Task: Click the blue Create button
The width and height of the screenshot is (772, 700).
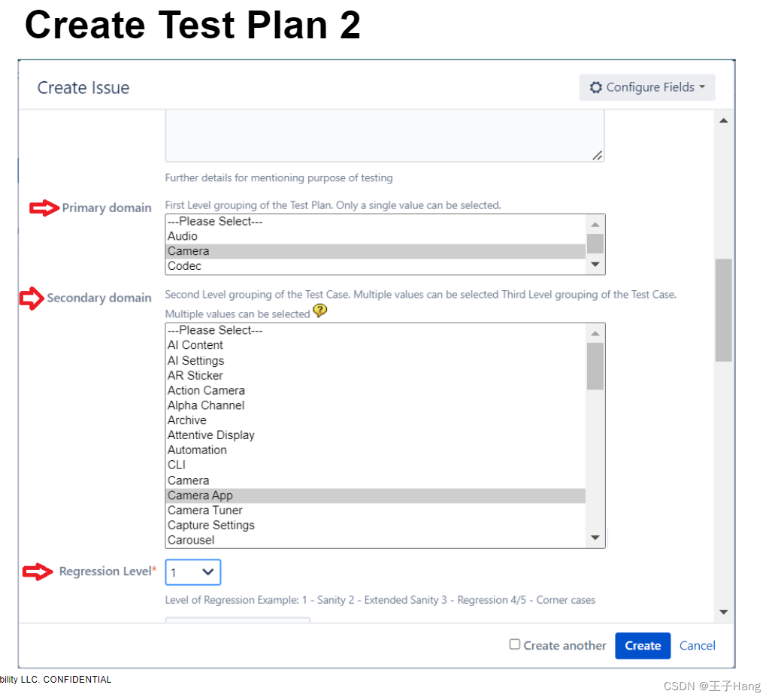Action: (x=643, y=646)
